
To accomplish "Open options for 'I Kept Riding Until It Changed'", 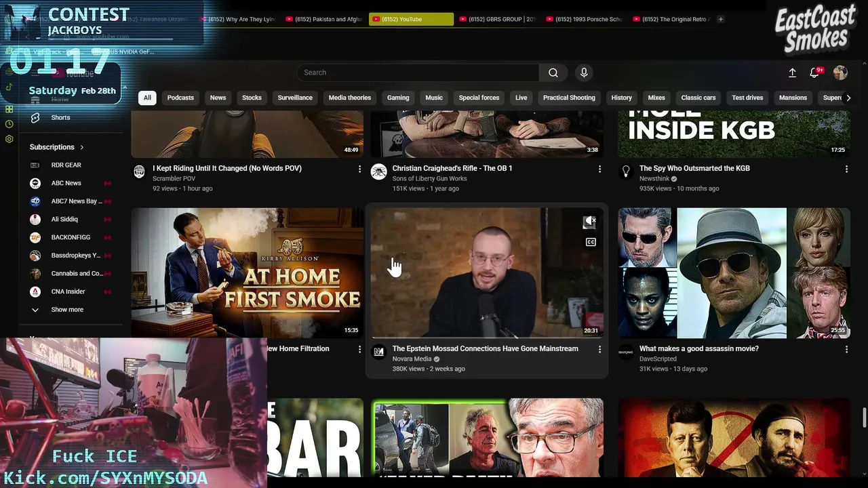I will pyautogui.click(x=359, y=169).
